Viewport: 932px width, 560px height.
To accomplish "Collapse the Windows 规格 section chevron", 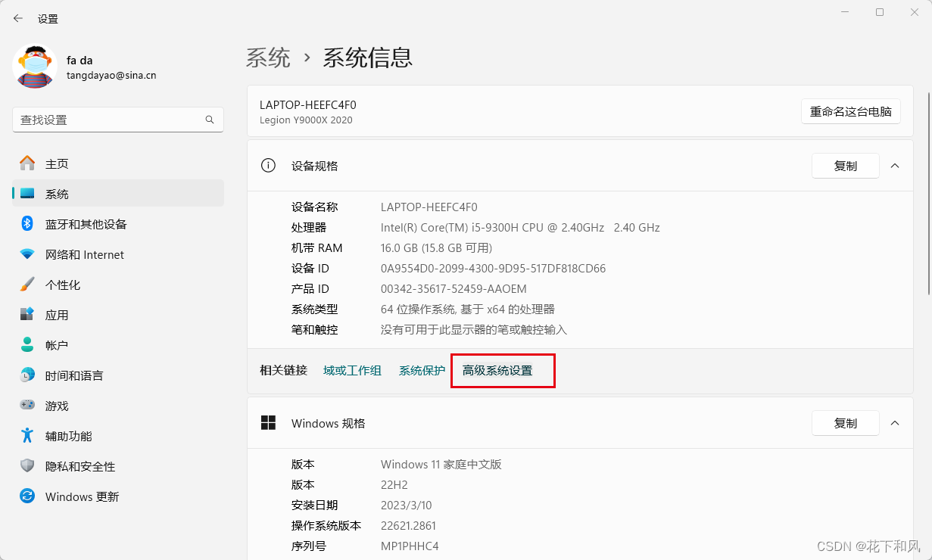I will pos(895,423).
